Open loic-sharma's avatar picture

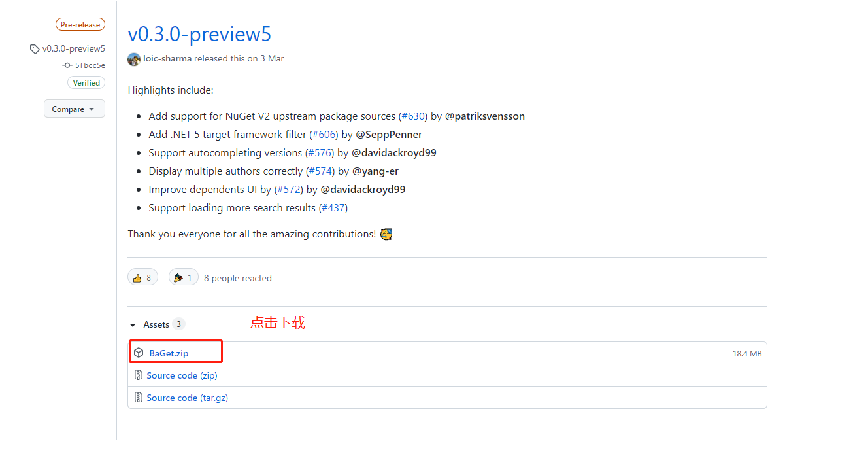pos(134,59)
